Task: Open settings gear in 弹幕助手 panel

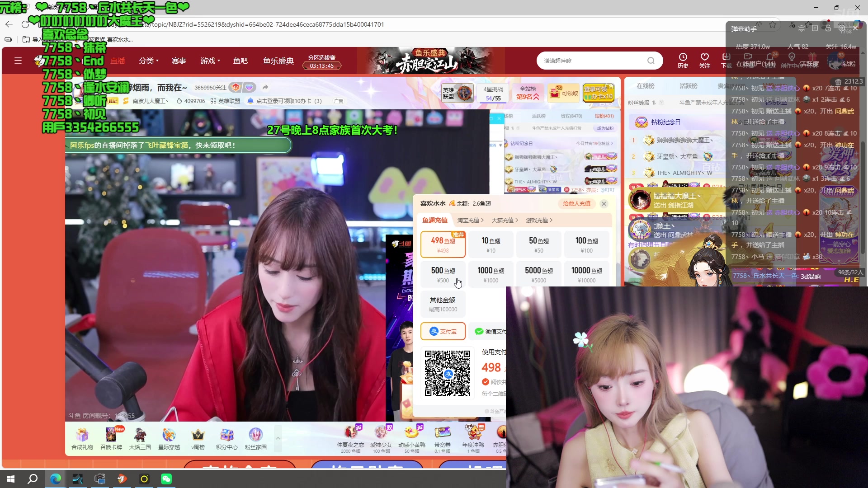Action: click(x=841, y=28)
